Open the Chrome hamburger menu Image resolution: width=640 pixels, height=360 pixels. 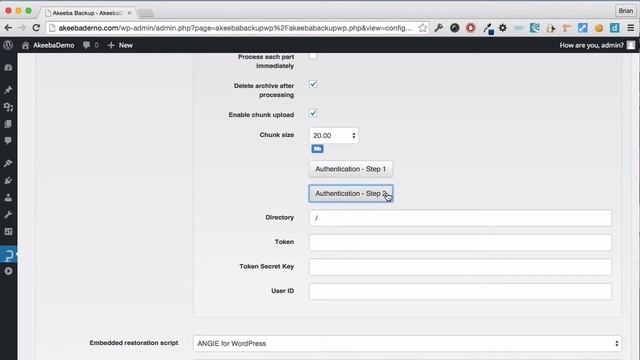[x=631, y=28]
